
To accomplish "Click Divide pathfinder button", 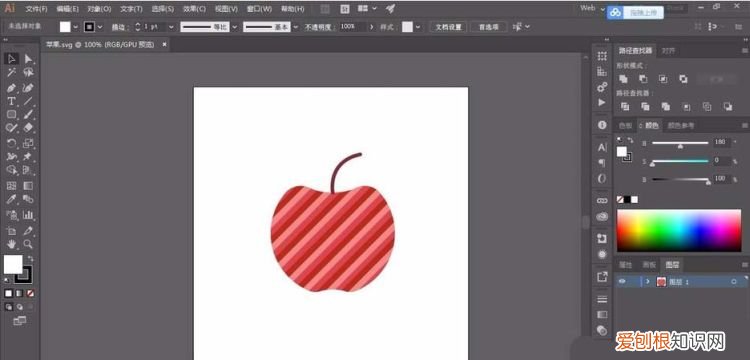I will [x=625, y=106].
